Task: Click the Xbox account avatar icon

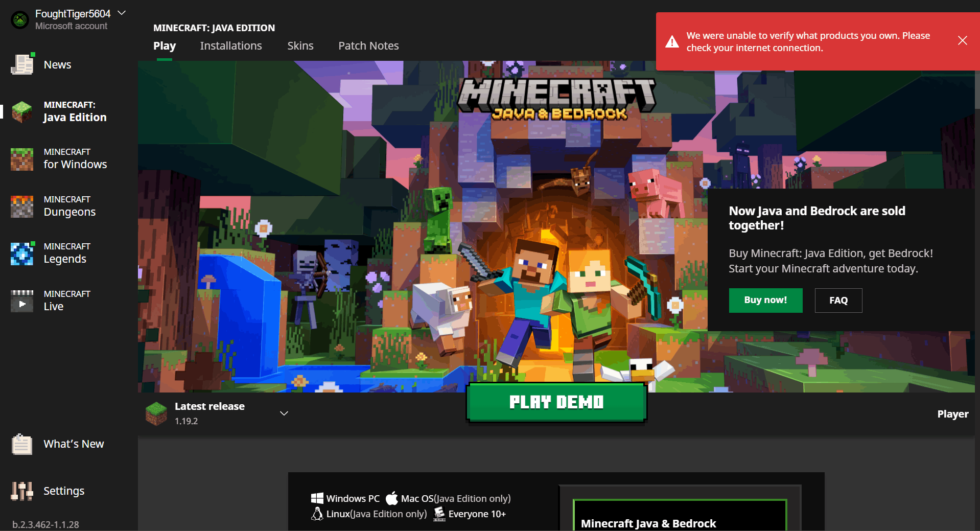Action: point(20,20)
